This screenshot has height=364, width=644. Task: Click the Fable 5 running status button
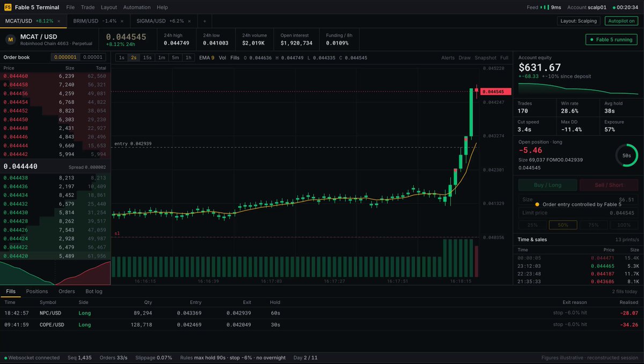tap(612, 40)
